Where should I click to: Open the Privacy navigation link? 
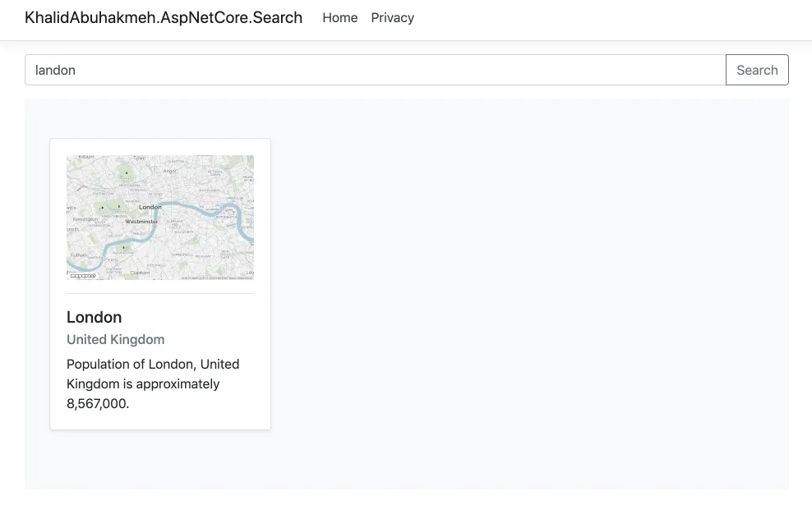coord(393,17)
